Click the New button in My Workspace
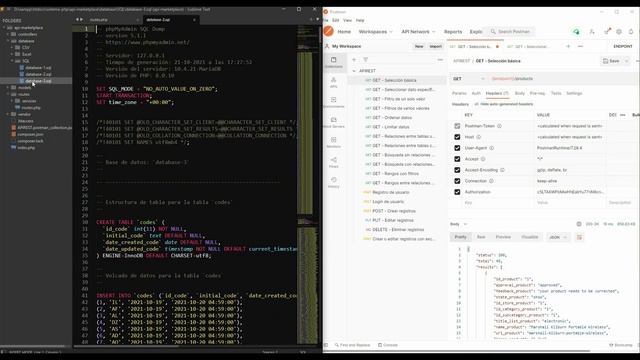640x360 pixels. (x=419, y=47)
